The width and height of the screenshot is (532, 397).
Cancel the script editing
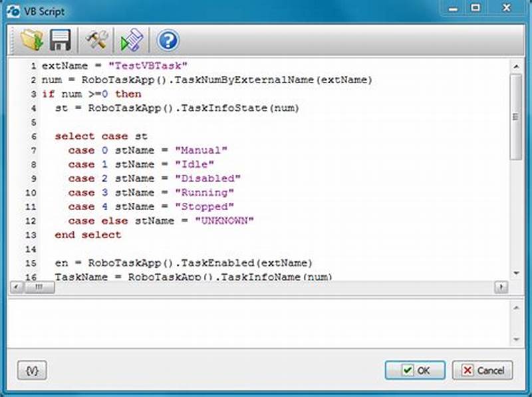point(481,371)
